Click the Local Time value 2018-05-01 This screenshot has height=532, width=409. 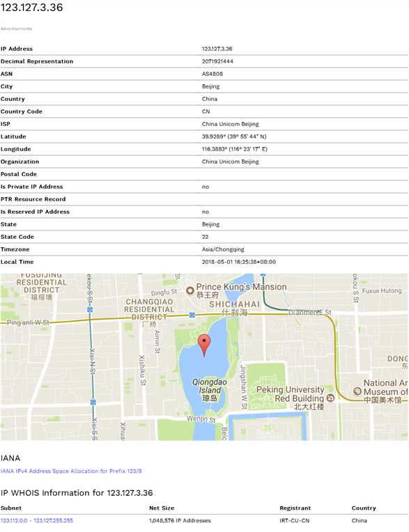(239, 262)
